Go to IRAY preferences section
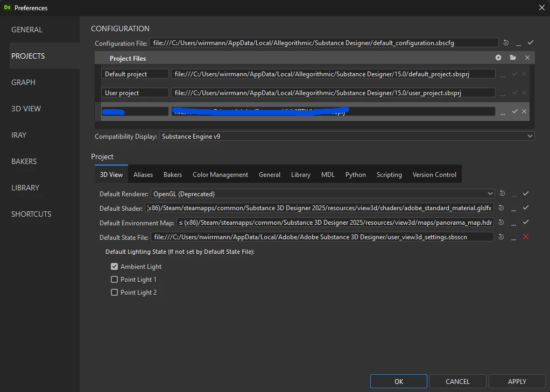This screenshot has width=550, height=392. click(x=45, y=134)
